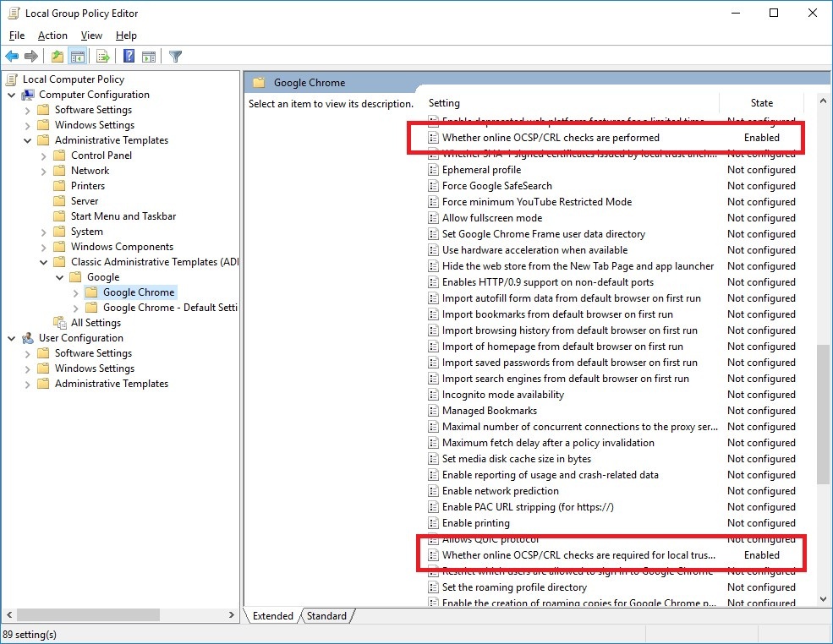Collapse the User Configuration node
833x644 pixels.
(x=11, y=338)
